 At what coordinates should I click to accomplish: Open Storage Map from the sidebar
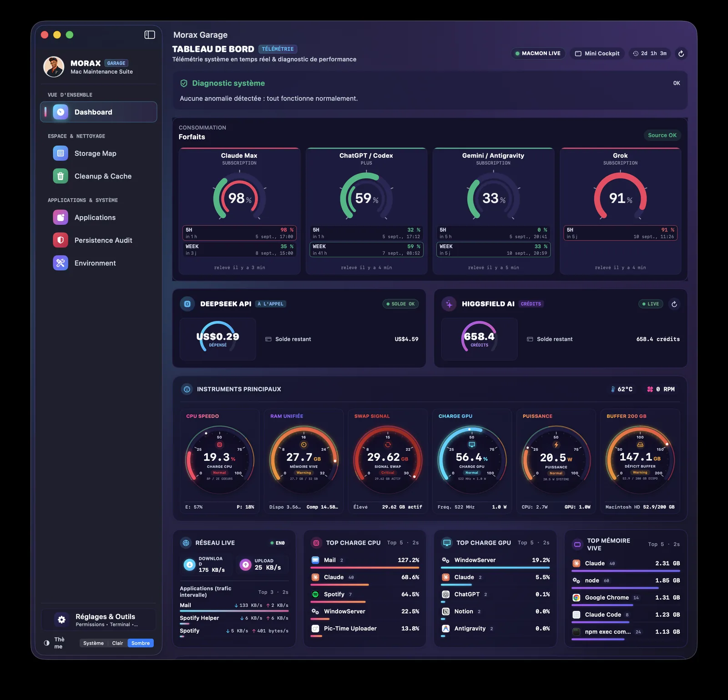99,153
